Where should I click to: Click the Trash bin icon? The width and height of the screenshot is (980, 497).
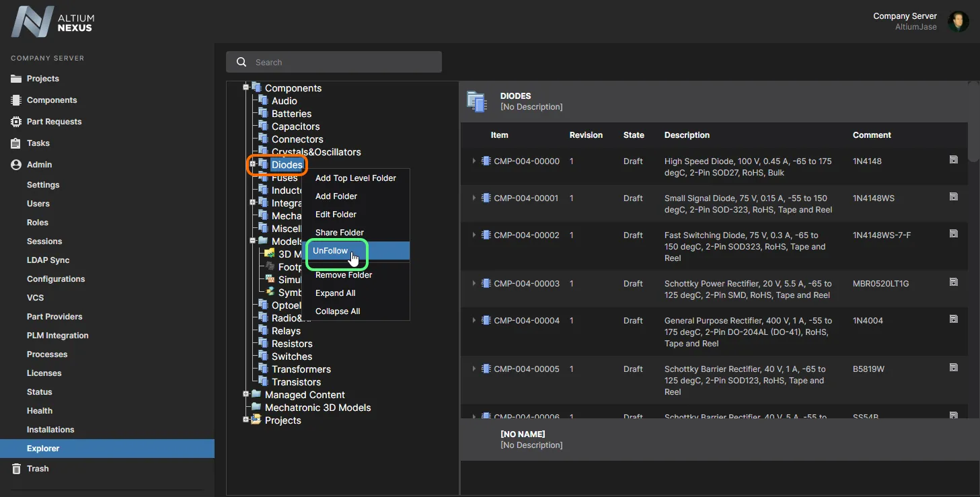click(16, 469)
